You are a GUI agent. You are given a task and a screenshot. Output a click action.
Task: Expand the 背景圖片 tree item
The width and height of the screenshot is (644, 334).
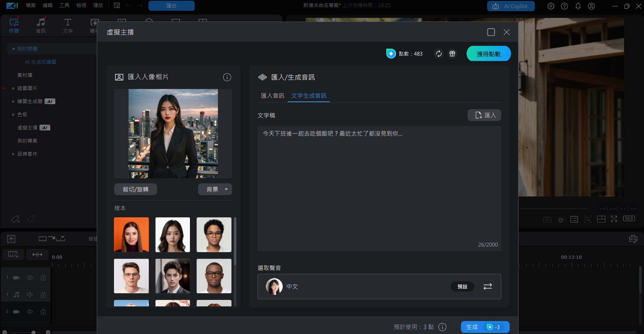point(13,88)
